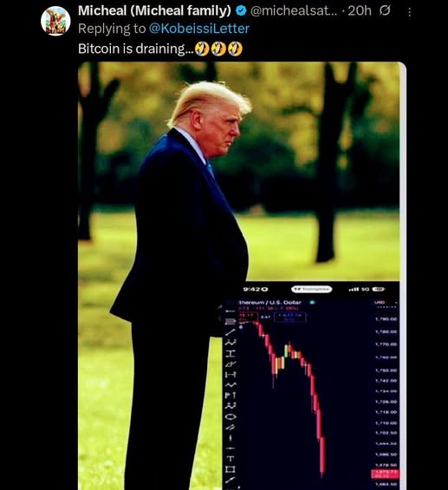Open the attached image of man on lawn

click(x=239, y=276)
